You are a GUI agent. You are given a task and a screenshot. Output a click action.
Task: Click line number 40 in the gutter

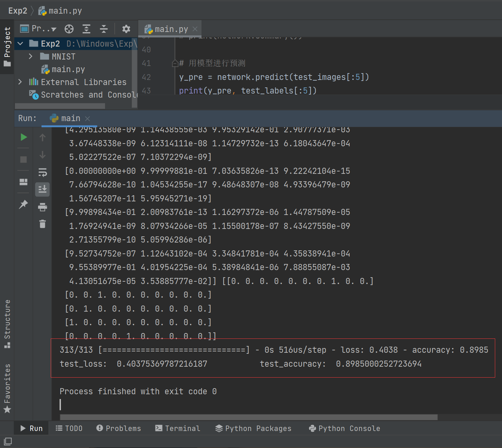pyautogui.click(x=146, y=50)
